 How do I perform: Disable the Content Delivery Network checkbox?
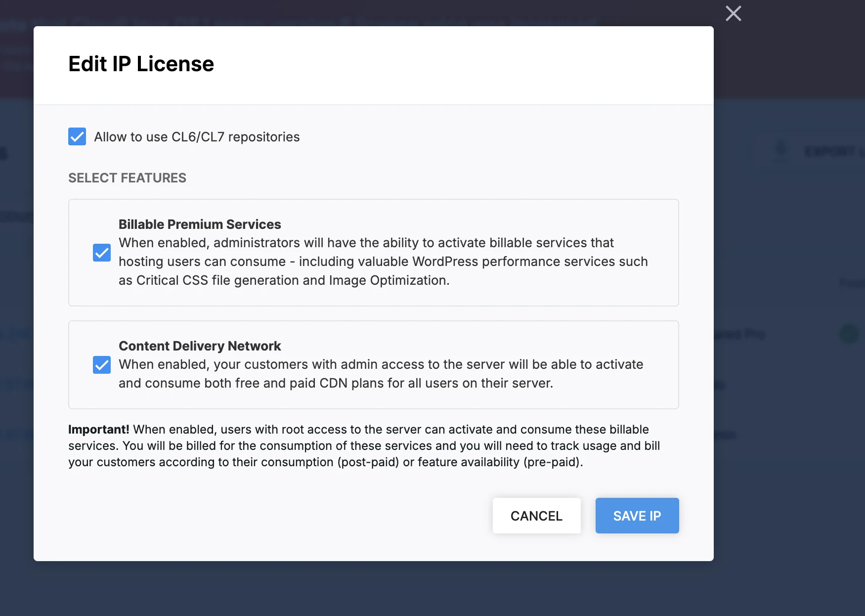[101, 365]
